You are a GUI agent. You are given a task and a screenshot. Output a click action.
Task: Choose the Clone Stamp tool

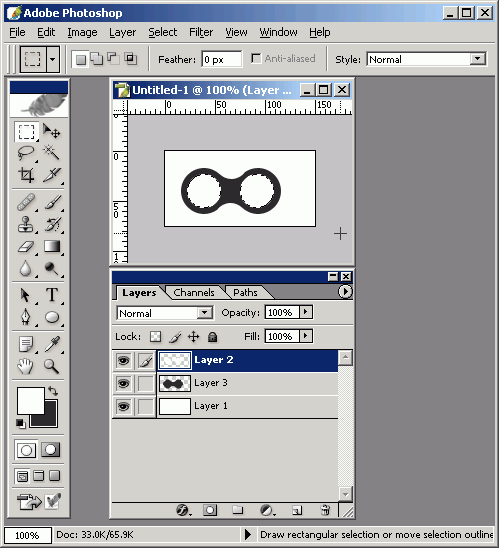point(26,224)
